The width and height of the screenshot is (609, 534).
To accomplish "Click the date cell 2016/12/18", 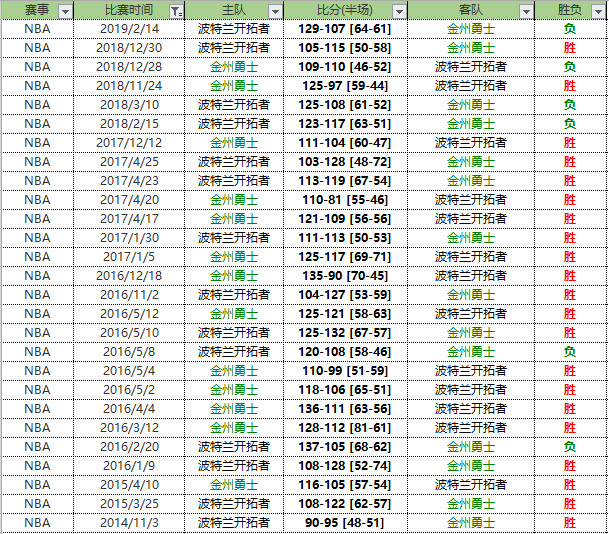I will (129, 276).
